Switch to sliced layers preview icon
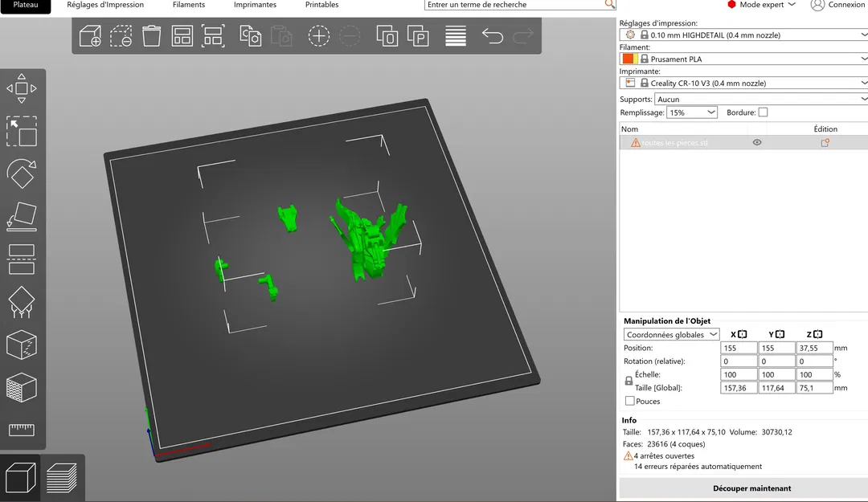 click(61, 478)
